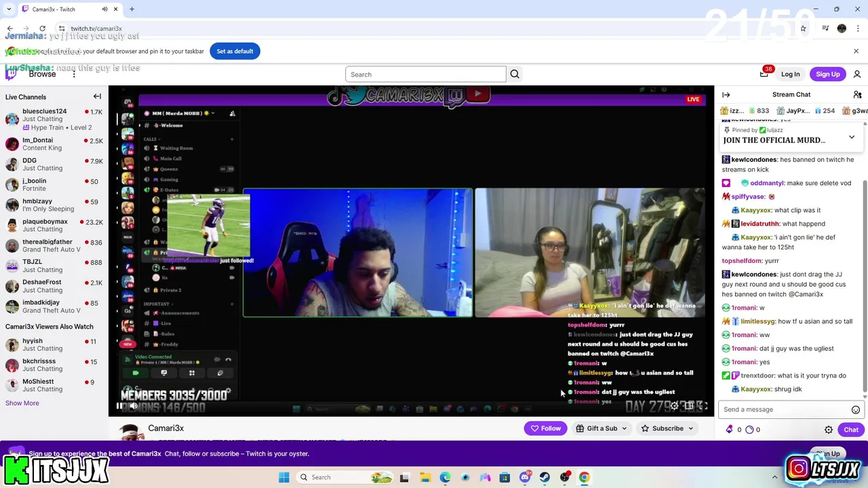
Task: Open File Explorer from the taskbar
Action: [425, 477]
